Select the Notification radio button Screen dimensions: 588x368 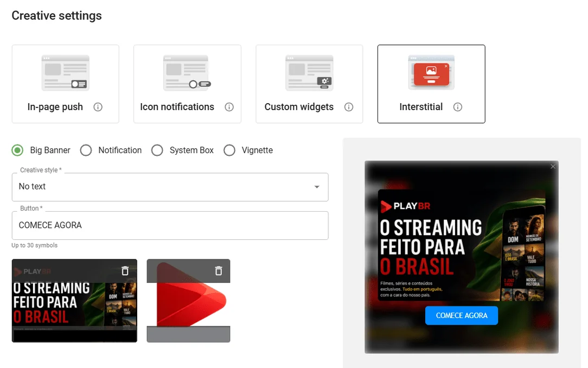coord(86,150)
